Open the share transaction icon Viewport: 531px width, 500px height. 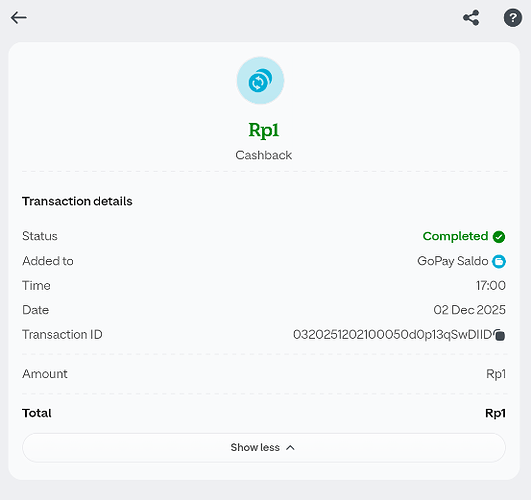471,18
